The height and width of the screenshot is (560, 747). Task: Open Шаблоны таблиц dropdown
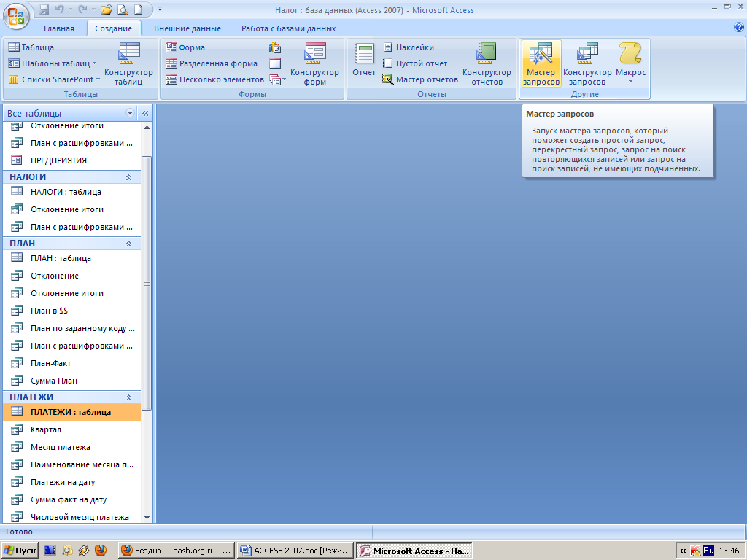53,63
